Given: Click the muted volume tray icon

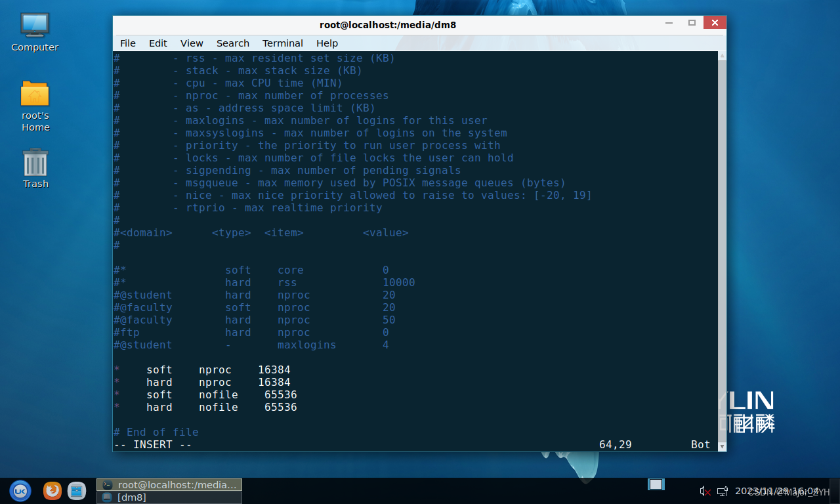Looking at the screenshot, I should (705, 491).
